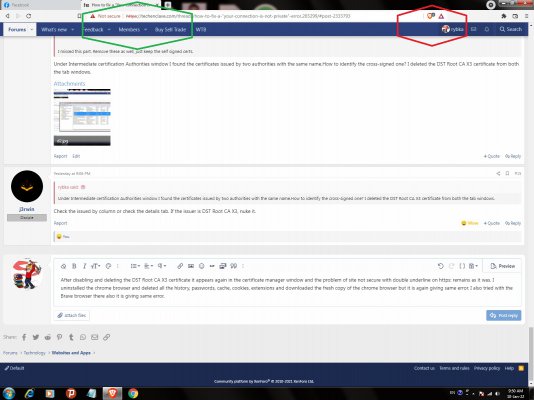Click the redo icon in editor
Viewport: 534px width, 400px height.
pyautogui.click(x=451, y=266)
